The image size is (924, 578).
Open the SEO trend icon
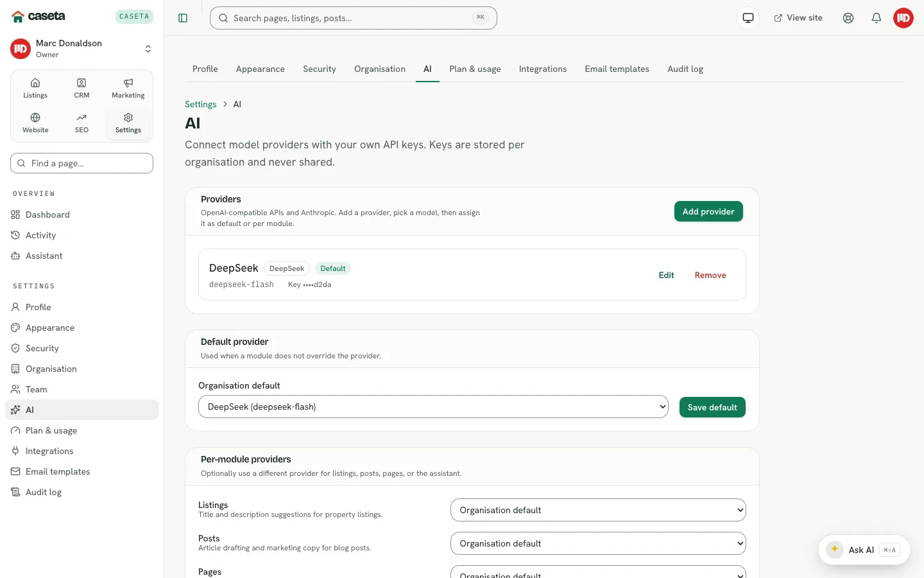(x=81, y=123)
